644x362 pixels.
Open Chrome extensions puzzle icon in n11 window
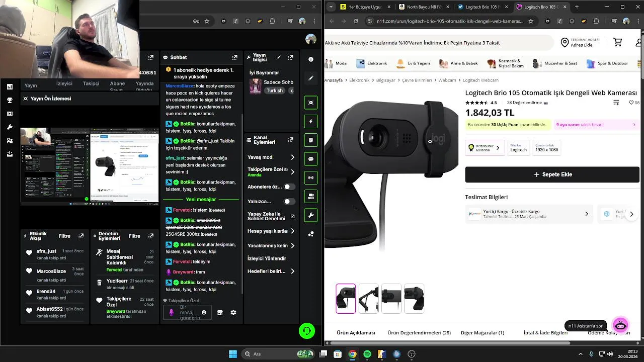click(x=596, y=21)
